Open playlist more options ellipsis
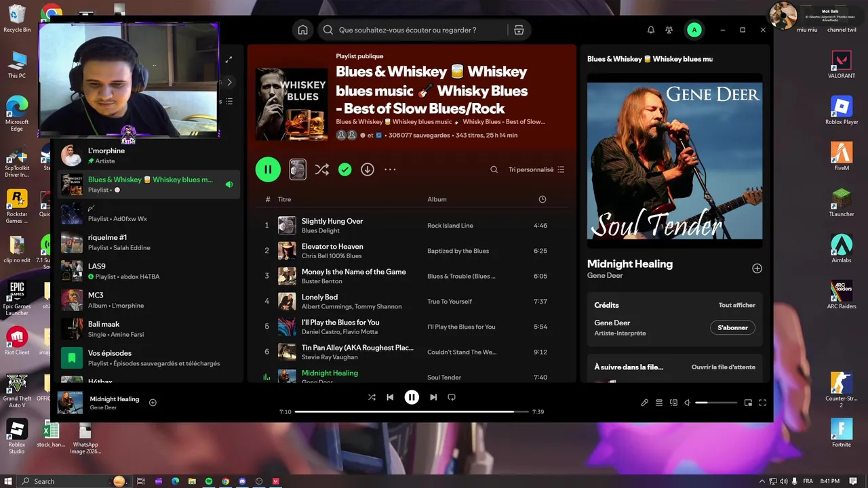The width and height of the screenshot is (868, 488). pyautogui.click(x=390, y=169)
